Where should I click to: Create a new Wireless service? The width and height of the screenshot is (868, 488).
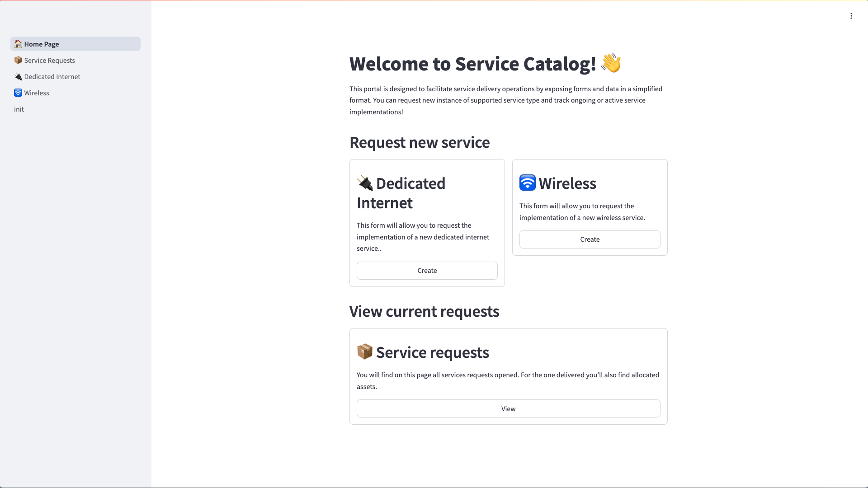(x=590, y=239)
